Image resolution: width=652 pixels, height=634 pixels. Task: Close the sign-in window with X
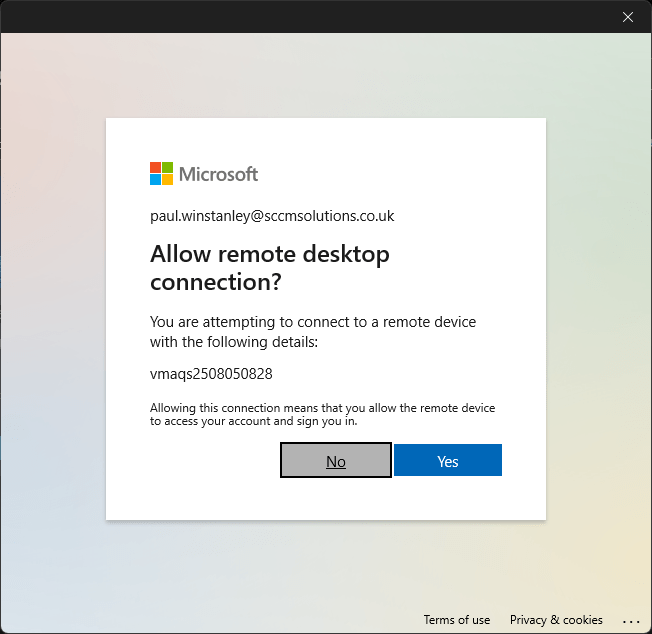tap(628, 17)
